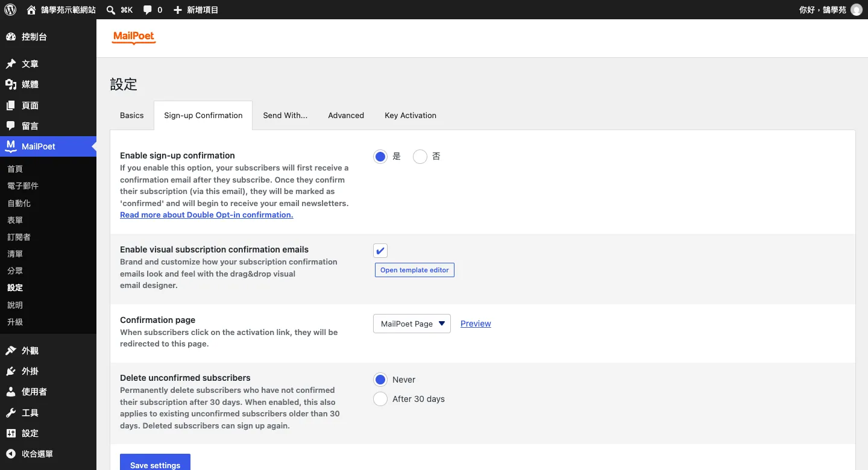Click the bottom 設定 sliders icon
This screenshot has height=470, width=868.
click(x=11, y=433)
